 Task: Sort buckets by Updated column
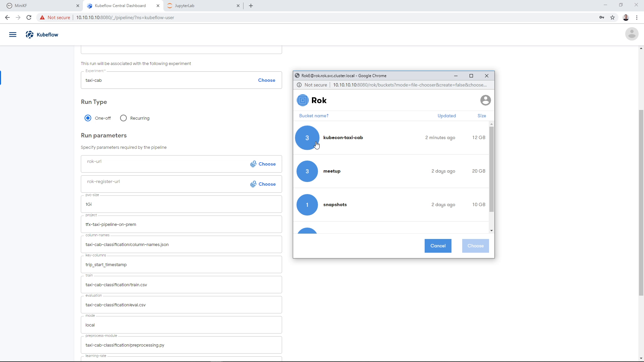[446, 116]
